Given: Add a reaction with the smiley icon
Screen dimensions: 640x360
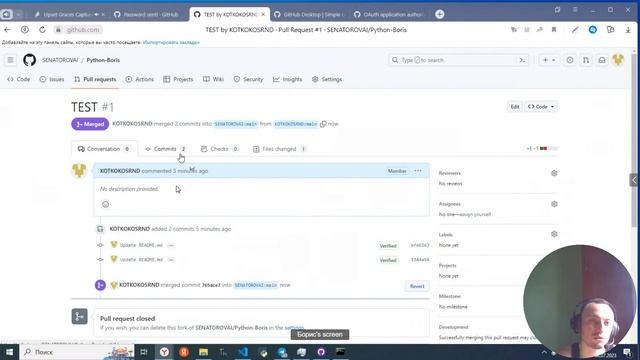Looking at the screenshot, I should [106, 204].
